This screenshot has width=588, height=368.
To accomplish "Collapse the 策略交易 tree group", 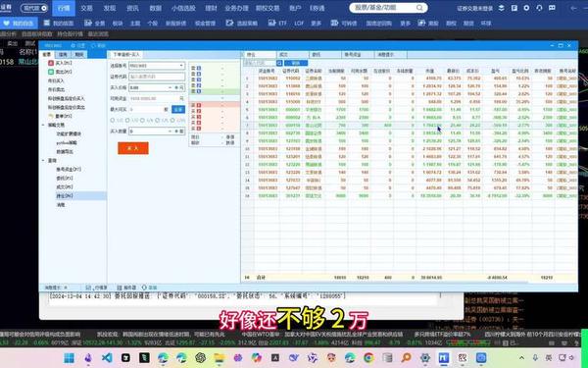I will point(43,125).
